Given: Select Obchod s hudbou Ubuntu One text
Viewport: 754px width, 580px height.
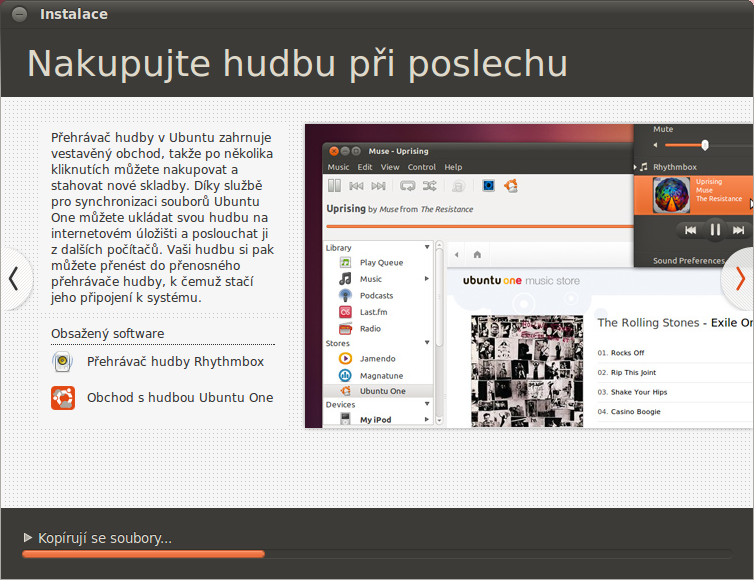Looking at the screenshot, I should click(180, 398).
